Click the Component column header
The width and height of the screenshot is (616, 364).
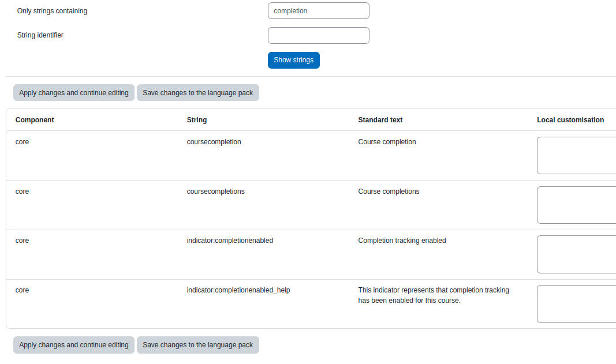(x=35, y=120)
